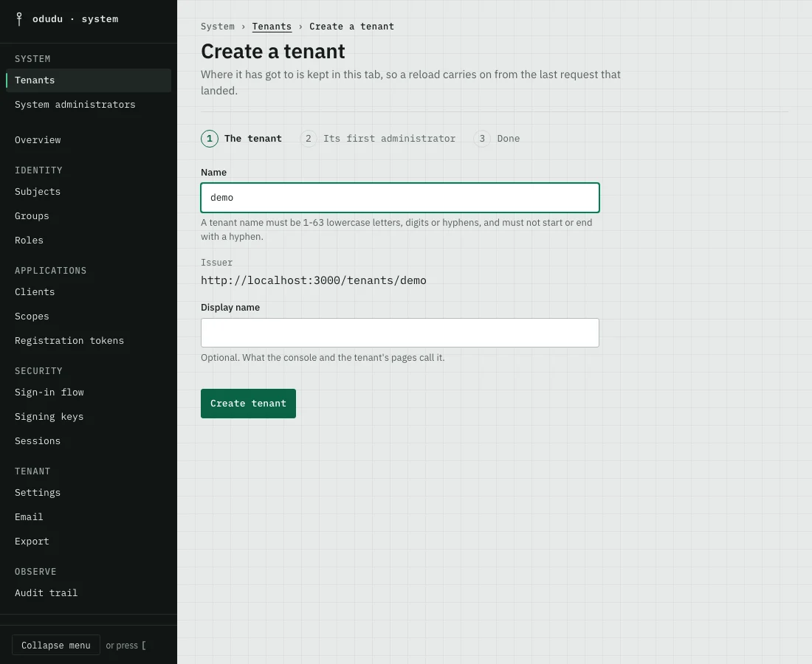Open System administrators page
This screenshot has height=664, width=812.
89,105
